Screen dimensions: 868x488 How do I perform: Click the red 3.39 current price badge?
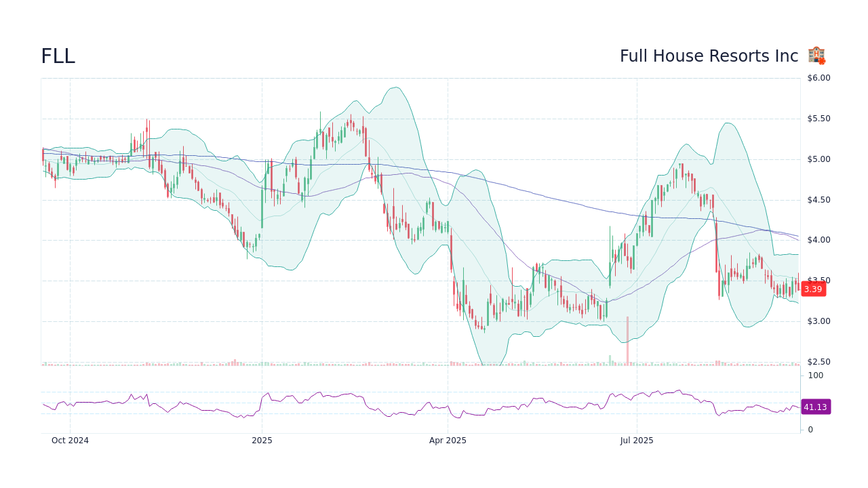click(813, 289)
